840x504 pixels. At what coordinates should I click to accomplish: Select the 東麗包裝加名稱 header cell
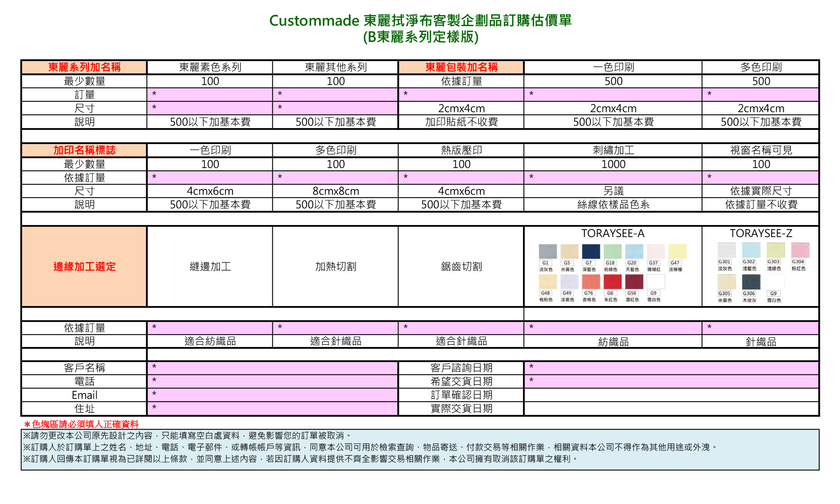point(461,67)
